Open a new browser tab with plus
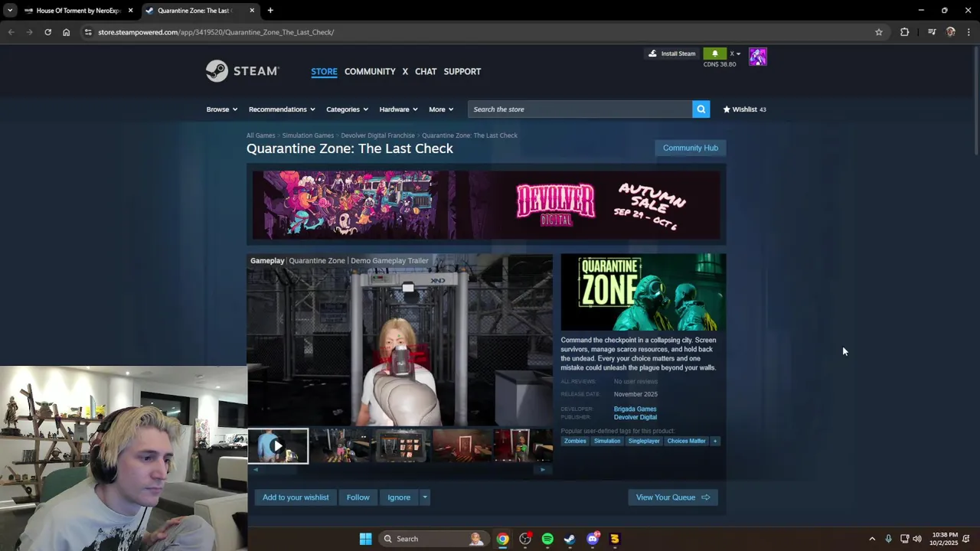The width and height of the screenshot is (980, 551). [270, 11]
